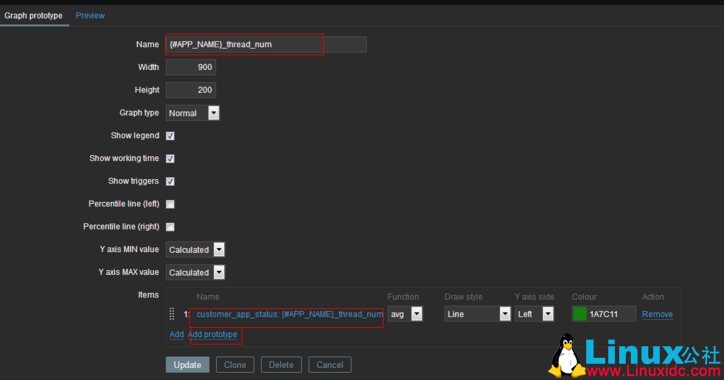Click the colour code field 1A7C11

pyautogui.click(x=612, y=314)
